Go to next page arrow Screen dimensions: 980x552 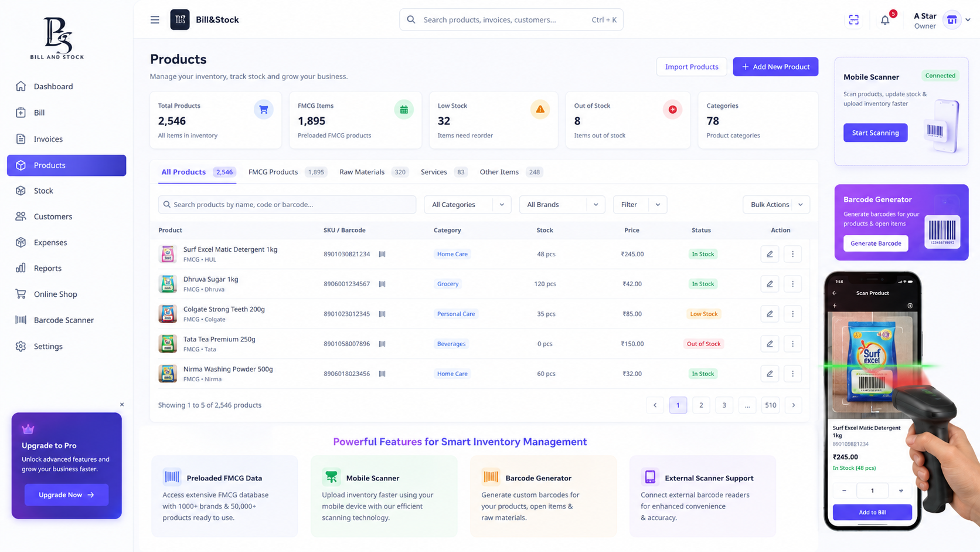point(794,405)
